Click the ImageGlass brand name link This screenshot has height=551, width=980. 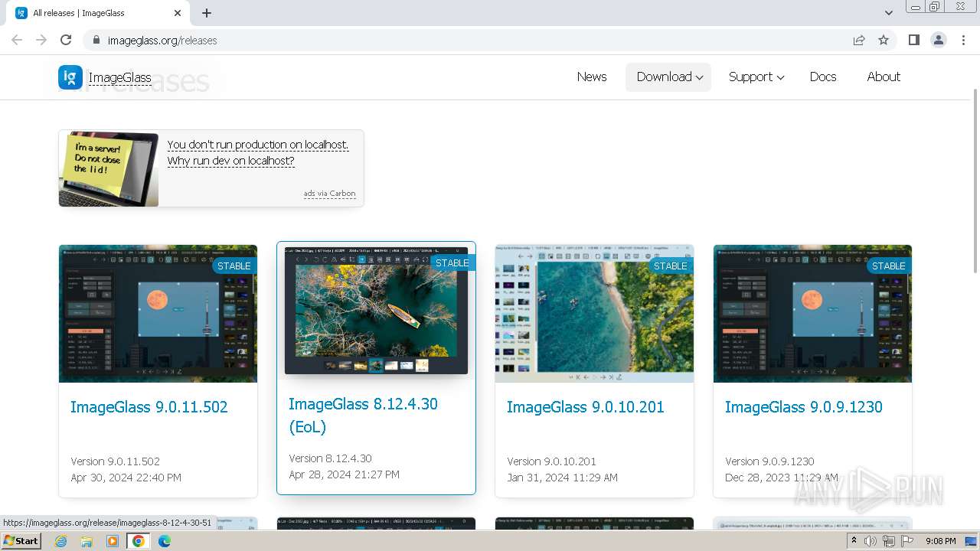click(119, 77)
